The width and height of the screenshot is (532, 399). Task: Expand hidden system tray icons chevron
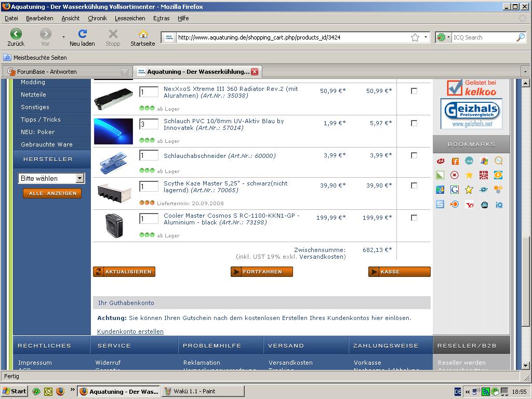coord(468,392)
